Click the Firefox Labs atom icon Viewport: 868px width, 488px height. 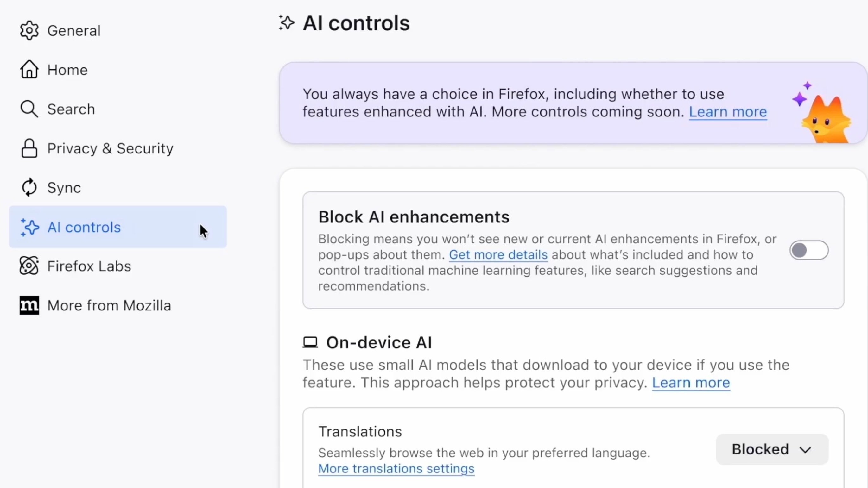(29, 266)
